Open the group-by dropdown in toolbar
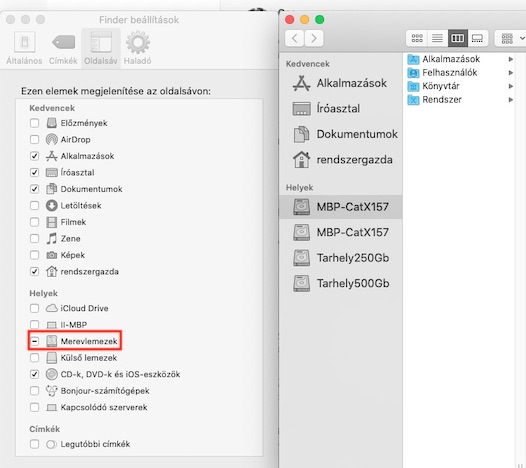Viewport: 526px width, 468px height. tap(511, 39)
